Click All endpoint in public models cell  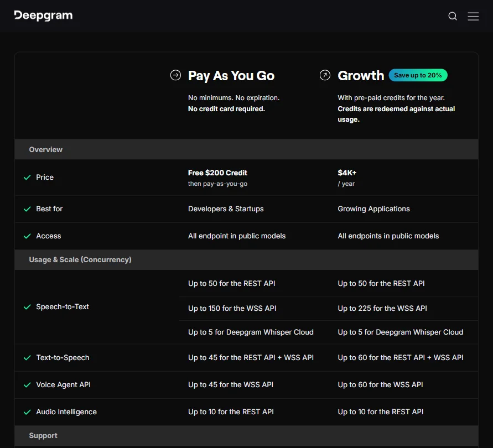coord(237,236)
